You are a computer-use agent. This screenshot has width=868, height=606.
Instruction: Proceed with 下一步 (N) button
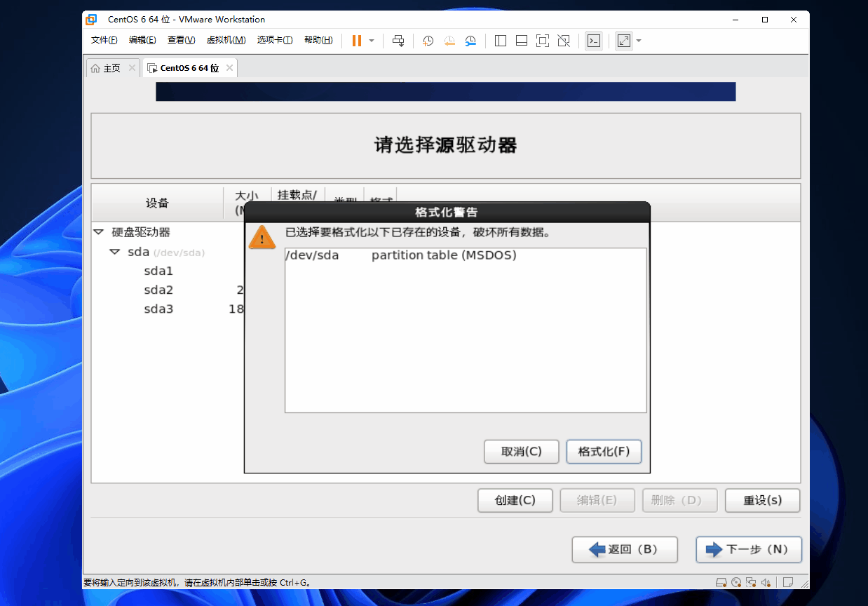(749, 550)
